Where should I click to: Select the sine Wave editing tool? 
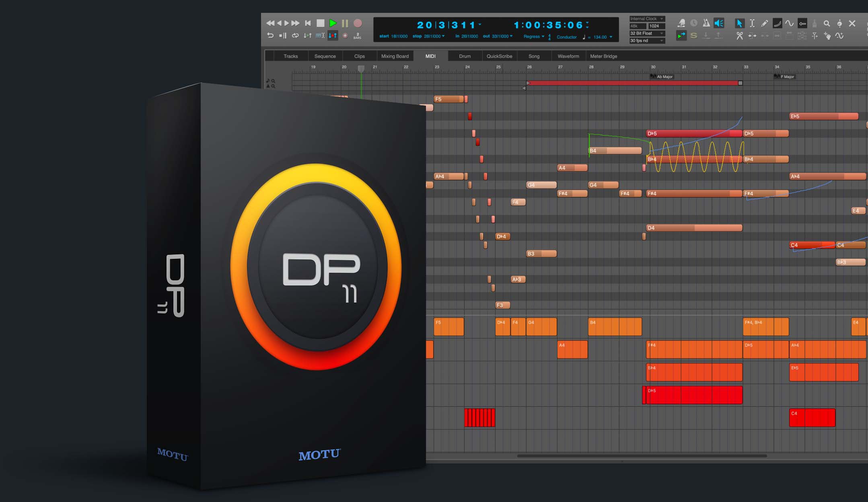click(790, 23)
